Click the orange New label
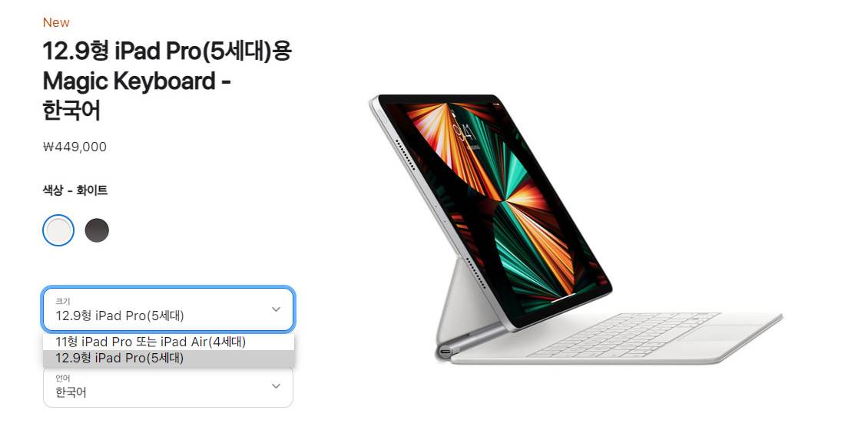Image resolution: width=868 pixels, height=433 pixels. 56,23
